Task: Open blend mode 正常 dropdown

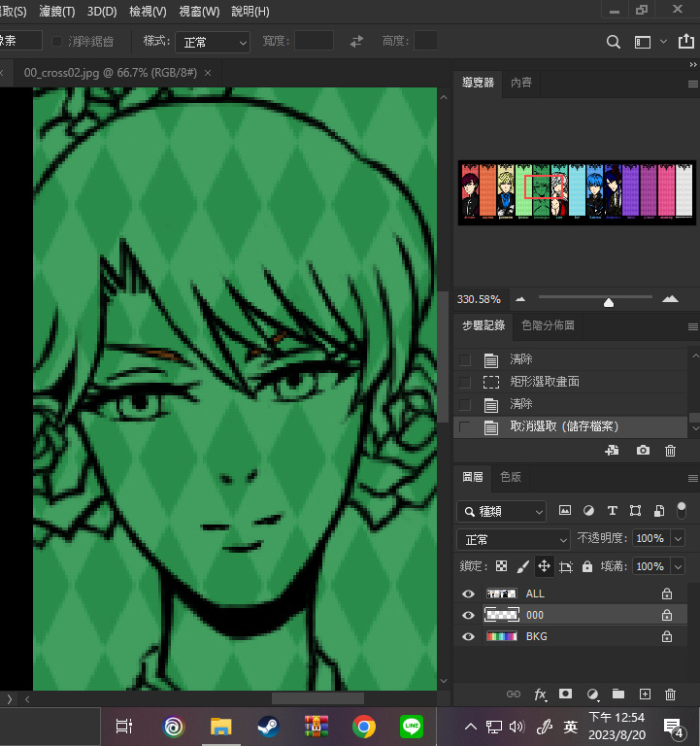Action: (514, 539)
